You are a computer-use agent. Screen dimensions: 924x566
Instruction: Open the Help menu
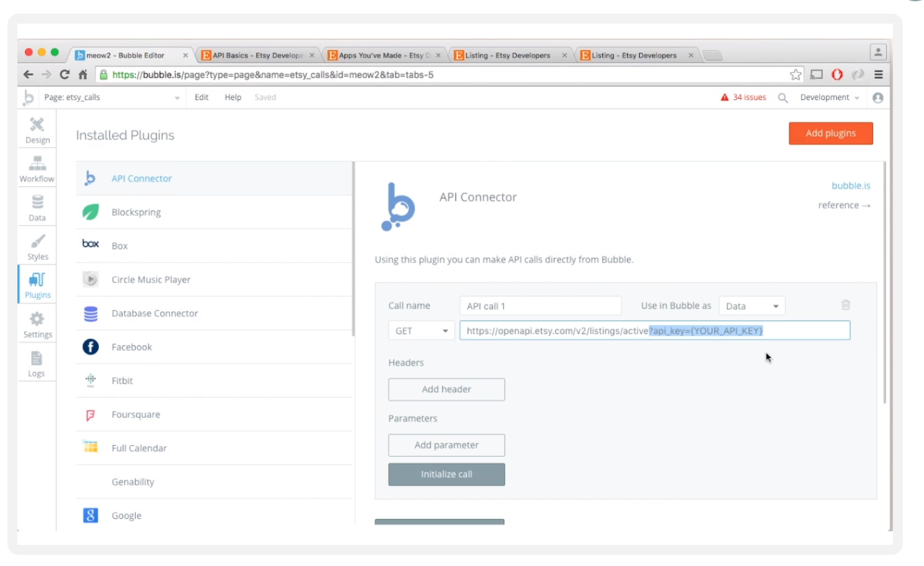tap(233, 97)
